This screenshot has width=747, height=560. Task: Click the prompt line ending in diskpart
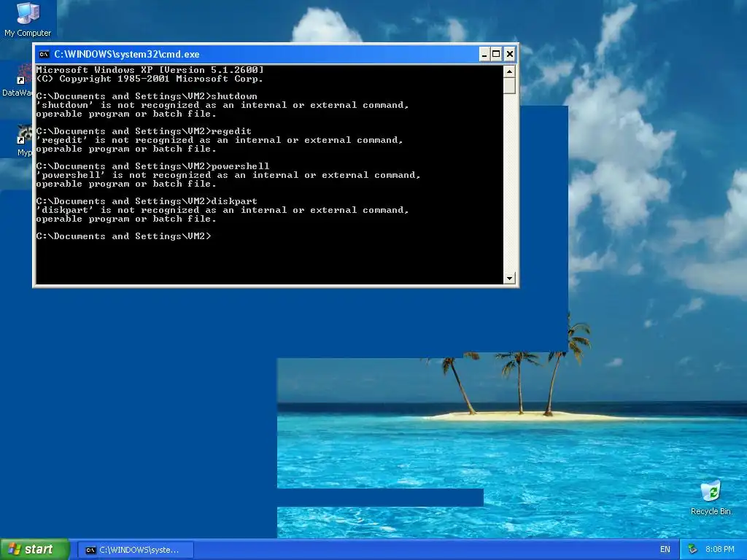[x=147, y=201]
